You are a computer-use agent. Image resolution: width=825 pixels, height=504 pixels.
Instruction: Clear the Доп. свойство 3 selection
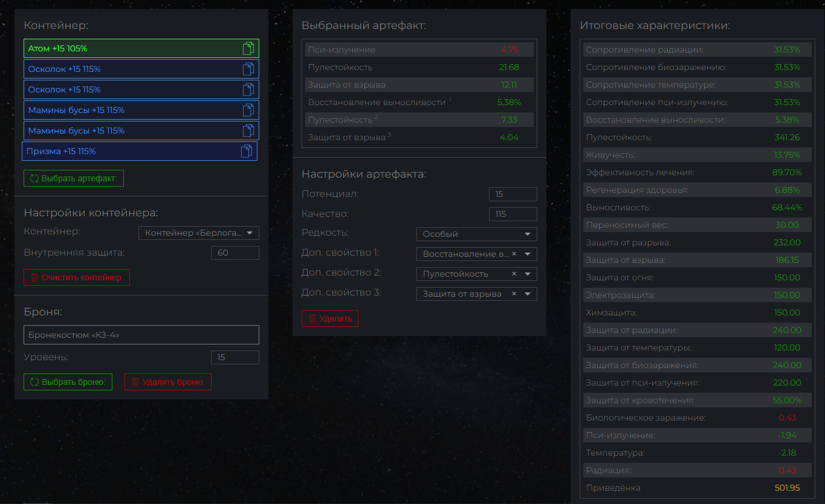point(514,294)
